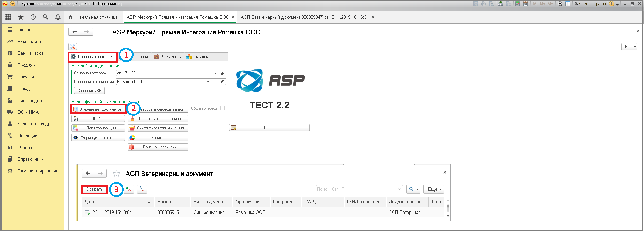Click the Запросить ВВ button
644x231 pixels.
[89, 91]
